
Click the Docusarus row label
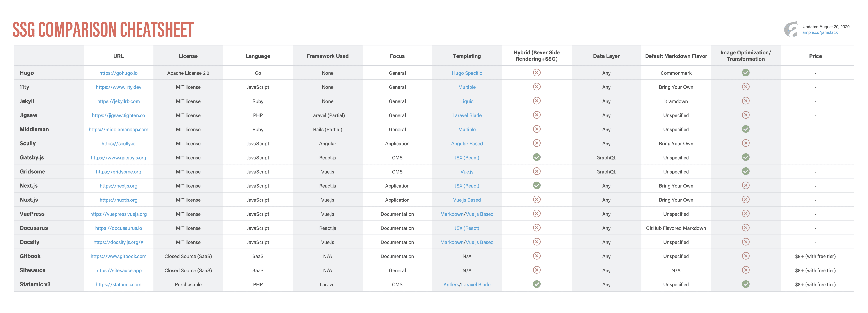tap(34, 228)
